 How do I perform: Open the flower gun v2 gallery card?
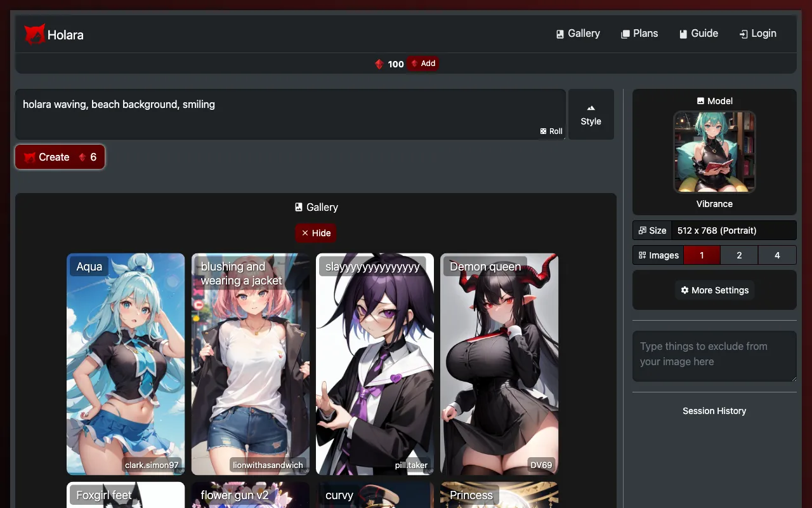pyautogui.click(x=251, y=495)
